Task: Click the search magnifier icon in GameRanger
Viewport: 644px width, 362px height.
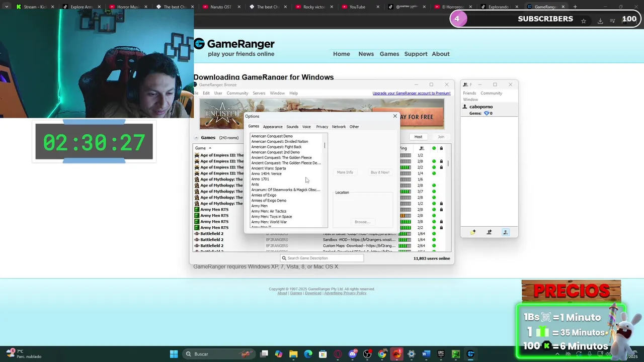Action: coord(284,258)
